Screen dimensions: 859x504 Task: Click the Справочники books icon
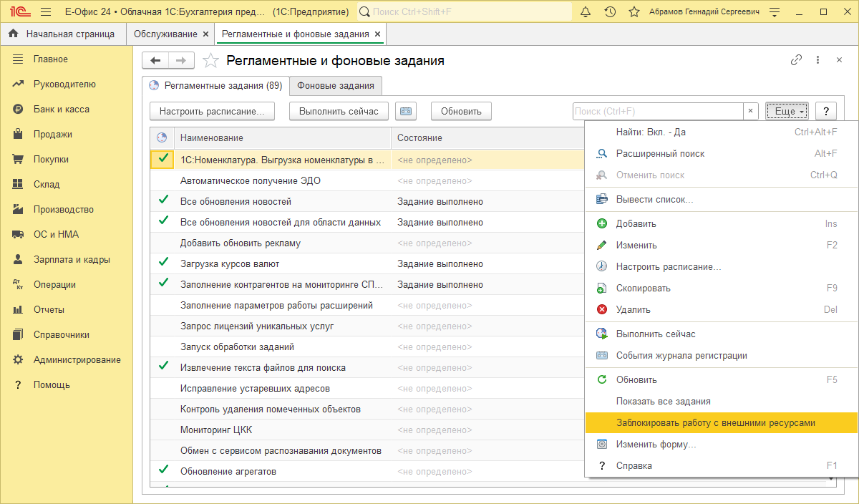(x=19, y=335)
